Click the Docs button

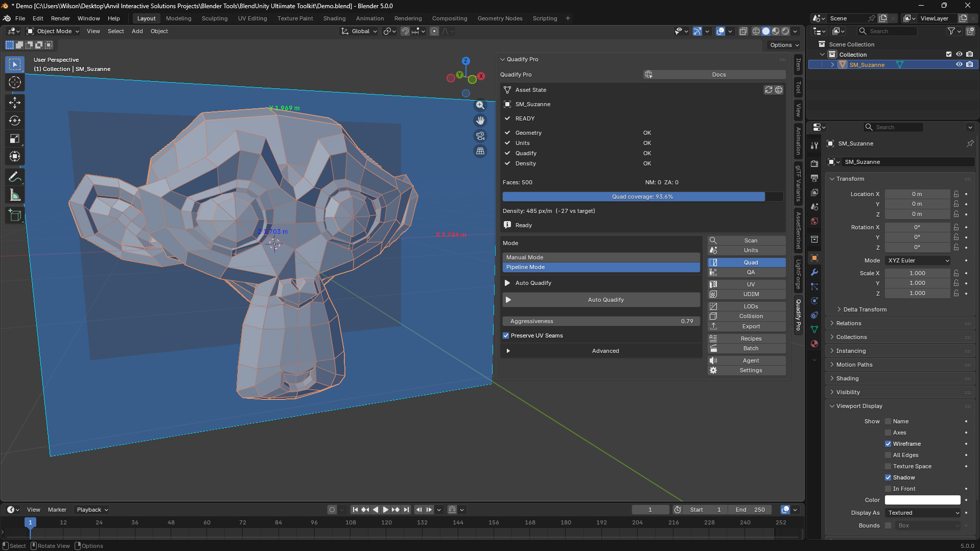pyautogui.click(x=714, y=75)
